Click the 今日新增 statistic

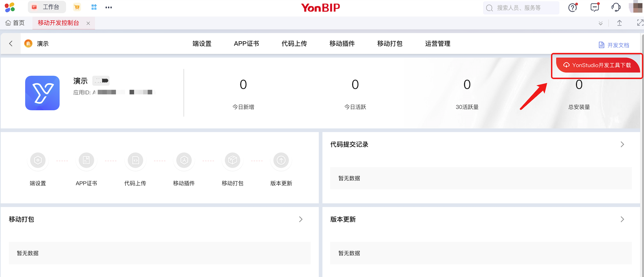243,95
